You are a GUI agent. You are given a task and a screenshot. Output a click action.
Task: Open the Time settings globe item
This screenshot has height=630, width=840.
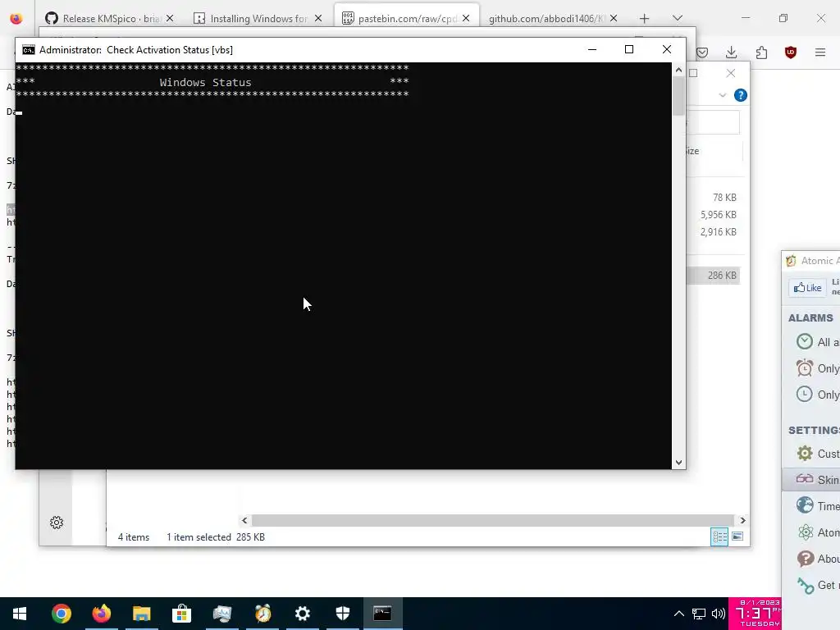click(x=818, y=505)
